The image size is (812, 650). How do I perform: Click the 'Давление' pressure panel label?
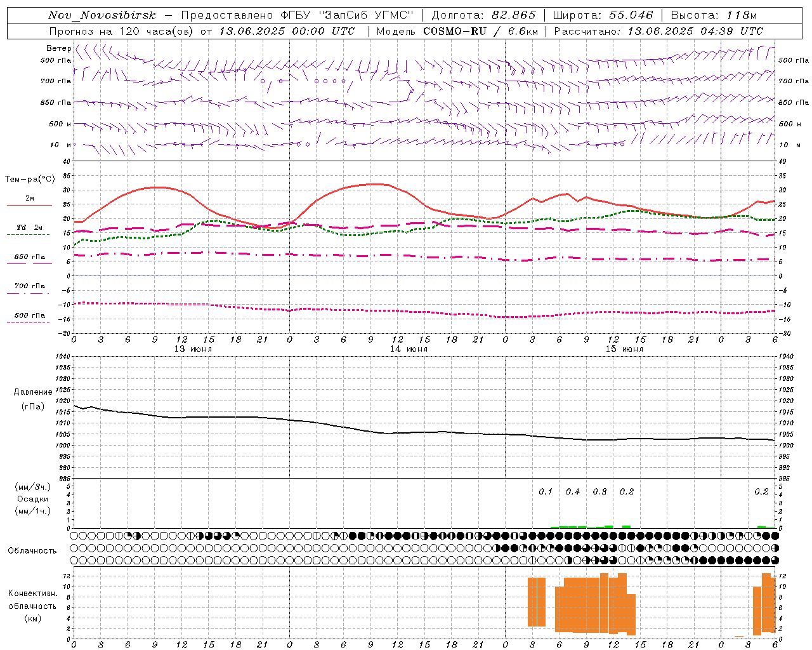[x=33, y=392]
